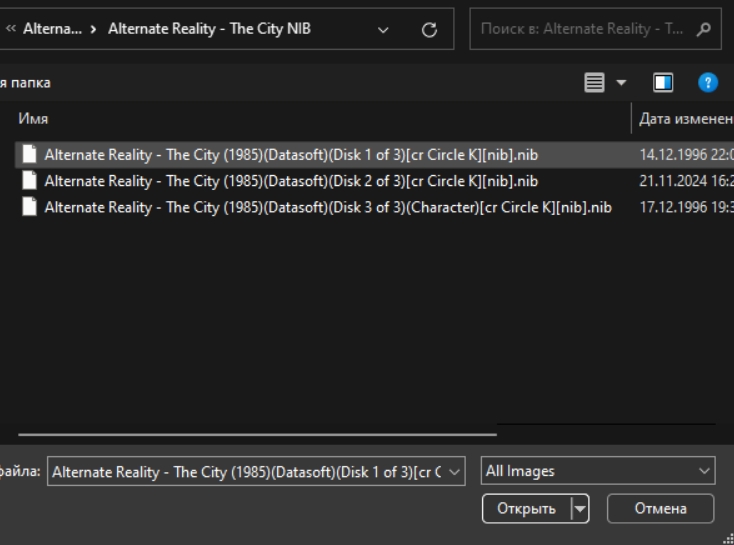Expand the breadcrumb arrow after Alterna...

(93, 29)
